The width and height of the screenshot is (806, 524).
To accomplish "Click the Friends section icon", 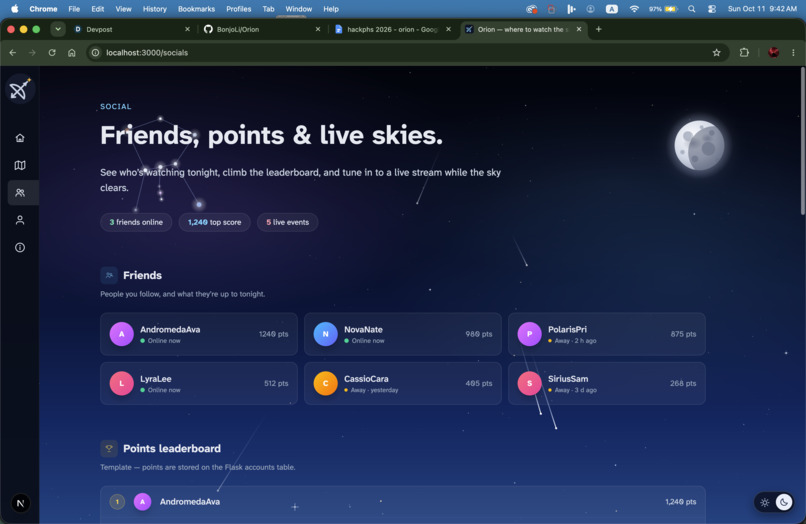I will tap(109, 275).
